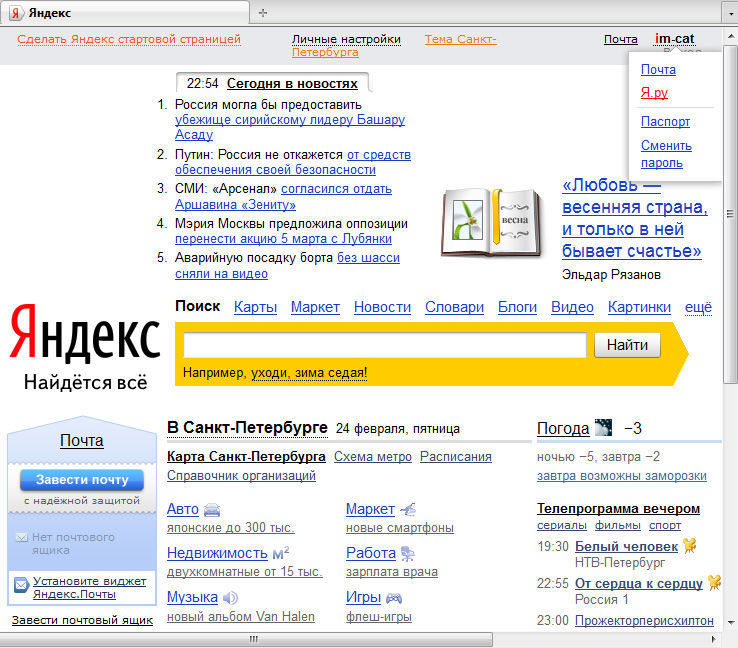Open новый альбом Van Halen link
This screenshot has height=648, width=738.
coord(241,616)
